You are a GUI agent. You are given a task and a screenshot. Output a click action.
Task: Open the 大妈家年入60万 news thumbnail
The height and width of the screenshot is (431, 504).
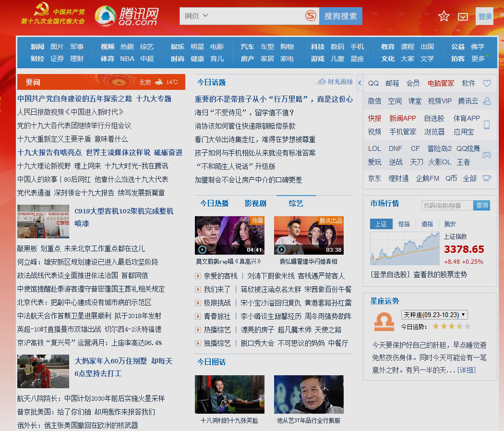[x=43, y=371]
